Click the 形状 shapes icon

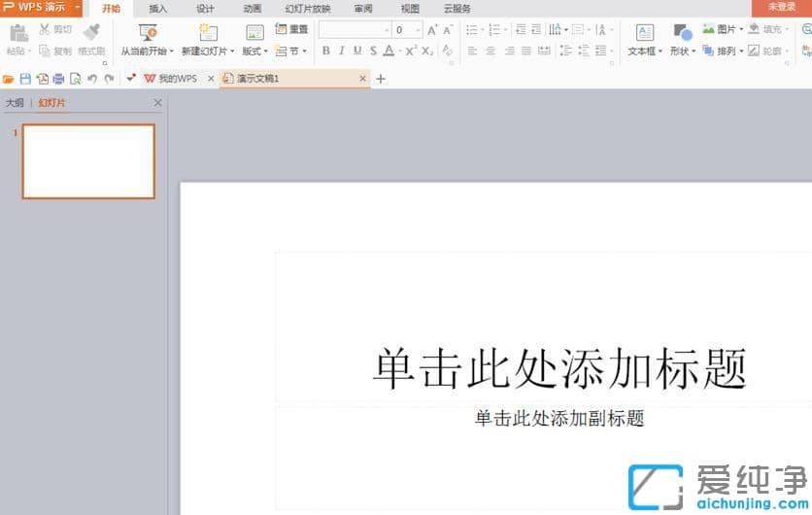point(682,33)
